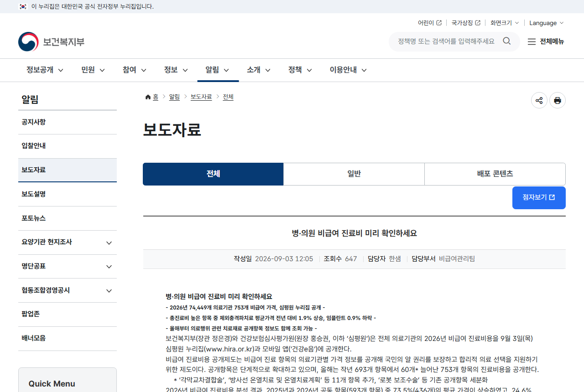Expand the 정보공개 navigation menu

pyautogui.click(x=45, y=70)
